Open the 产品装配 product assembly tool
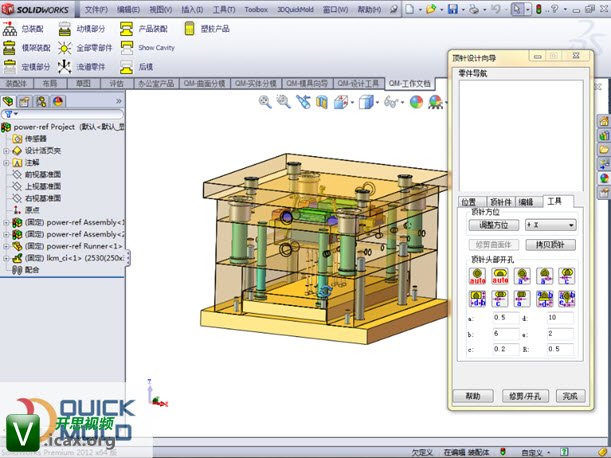 127,29
